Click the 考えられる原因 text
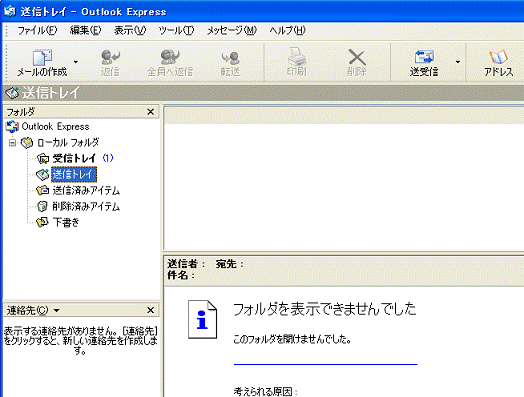 266,391
